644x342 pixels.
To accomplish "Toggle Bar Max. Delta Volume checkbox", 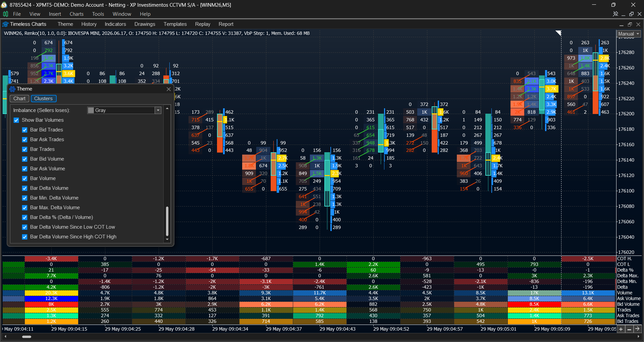I will (24, 208).
